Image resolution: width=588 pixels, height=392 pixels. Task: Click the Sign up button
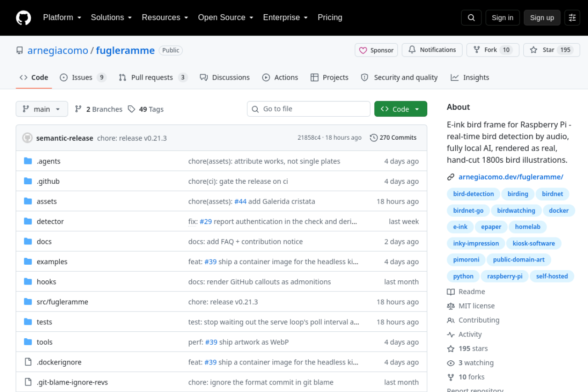coord(542,17)
